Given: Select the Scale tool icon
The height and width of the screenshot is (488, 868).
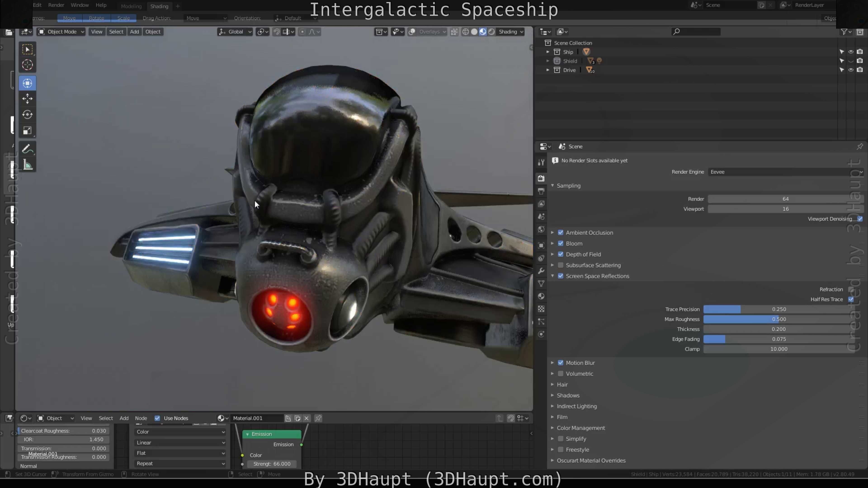Looking at the screenshot, I should (x=27, y=131).
